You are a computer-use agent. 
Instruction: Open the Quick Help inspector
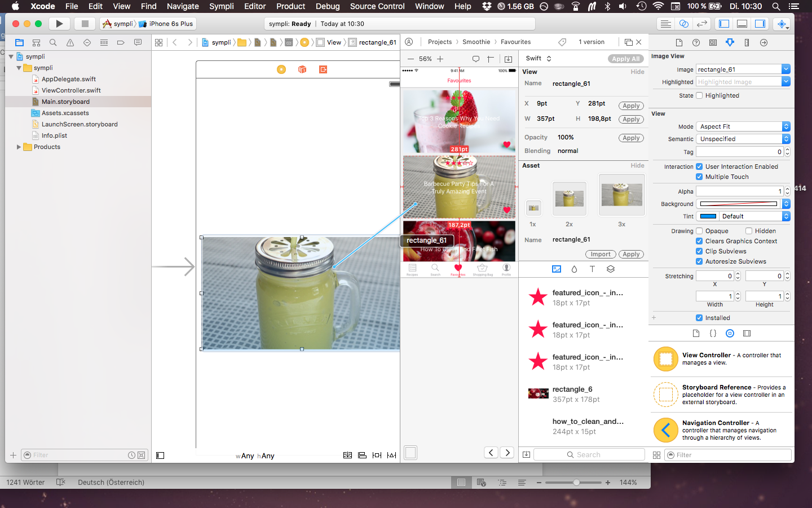[696, 42]
